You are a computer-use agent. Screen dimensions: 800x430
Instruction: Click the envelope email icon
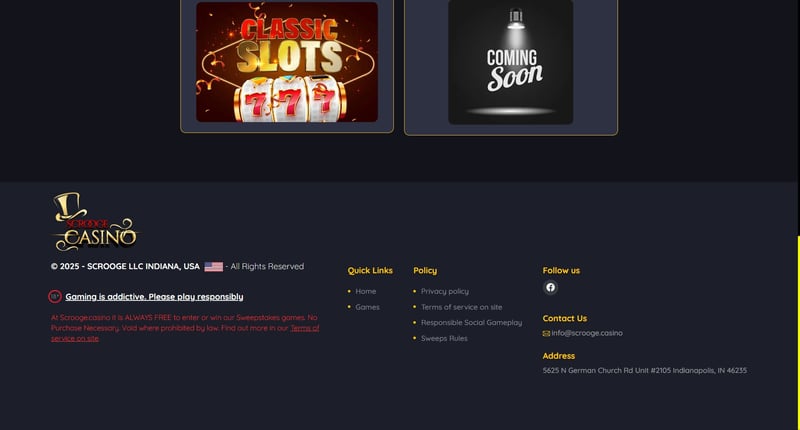tap(546, 334)
